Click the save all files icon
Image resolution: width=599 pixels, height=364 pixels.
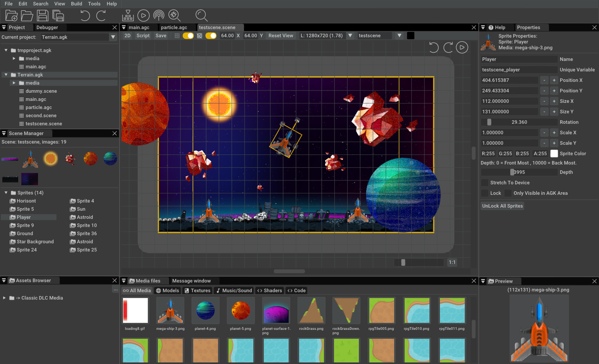(x=58, y=16)
